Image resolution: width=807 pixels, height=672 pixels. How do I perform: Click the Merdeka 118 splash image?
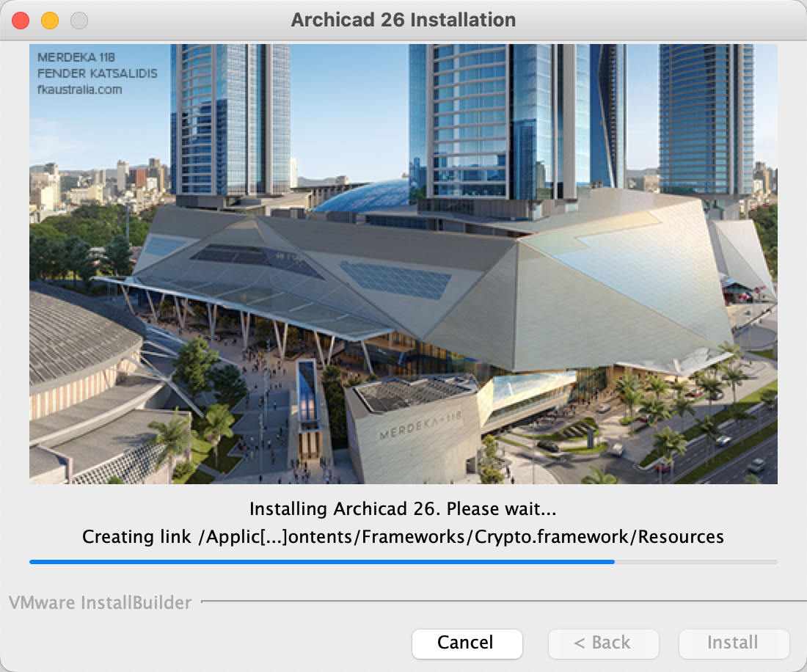(403, 264)
